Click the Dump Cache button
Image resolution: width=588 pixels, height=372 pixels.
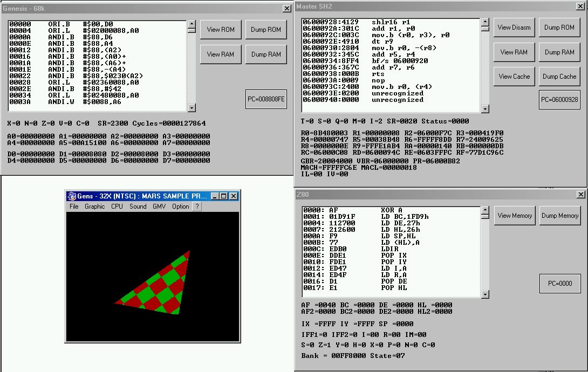(x=559, y=77)
